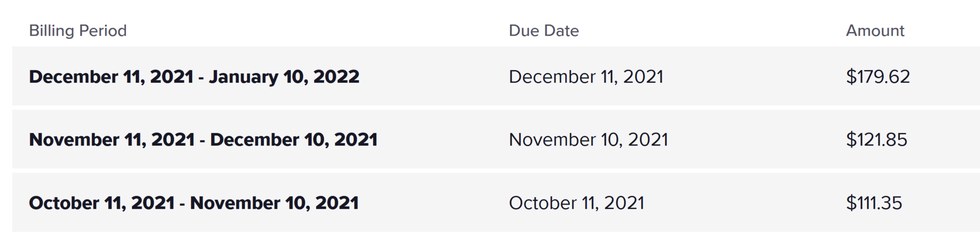This screenshot has height=247, width=980.
Task: Open the October 11, 2021 - November 10, 2021 billing period
Action: (x=193, y=203)
